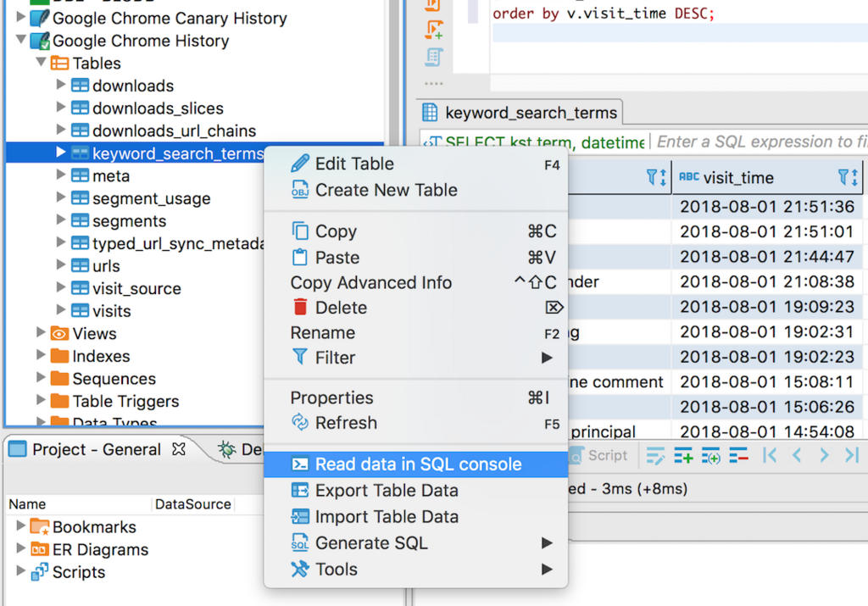Expand the meta table node
The image size is (868, 606).
point(61,175)
